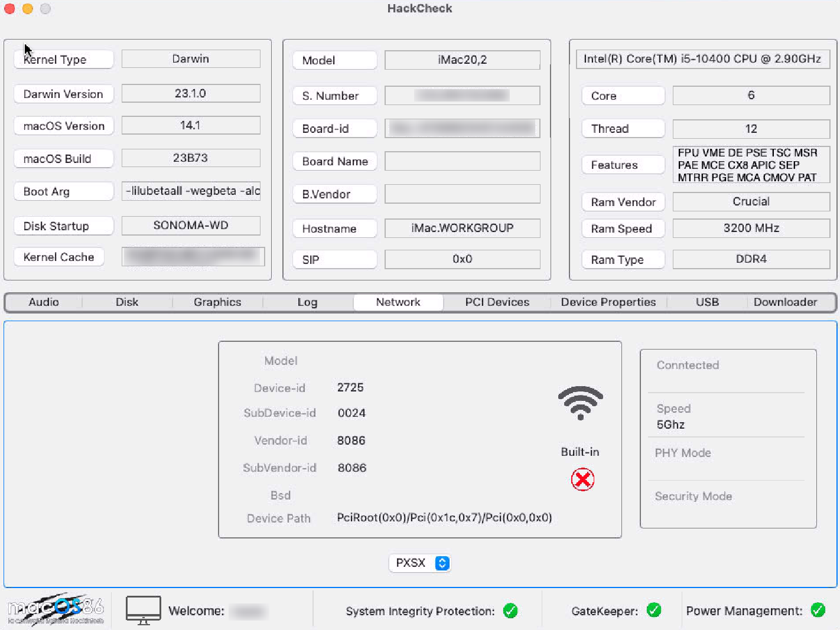This screenshot has height=630, width=840.
Task: Click the SIP label button
Action: tap(335, 260)
